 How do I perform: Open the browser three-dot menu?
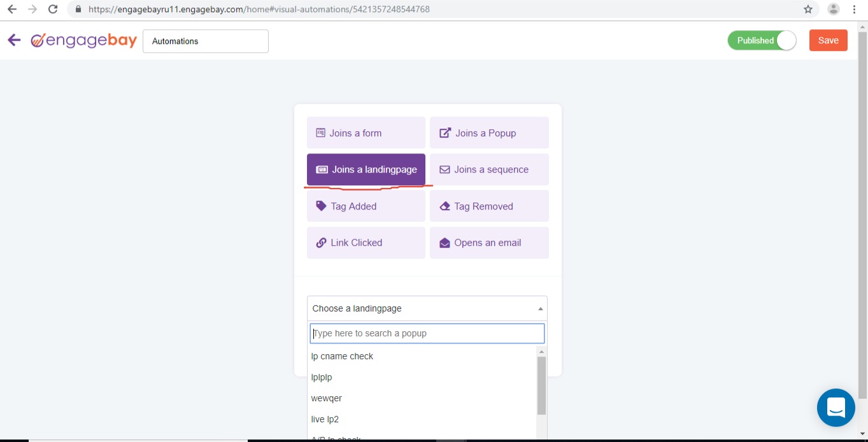[855, 10]
